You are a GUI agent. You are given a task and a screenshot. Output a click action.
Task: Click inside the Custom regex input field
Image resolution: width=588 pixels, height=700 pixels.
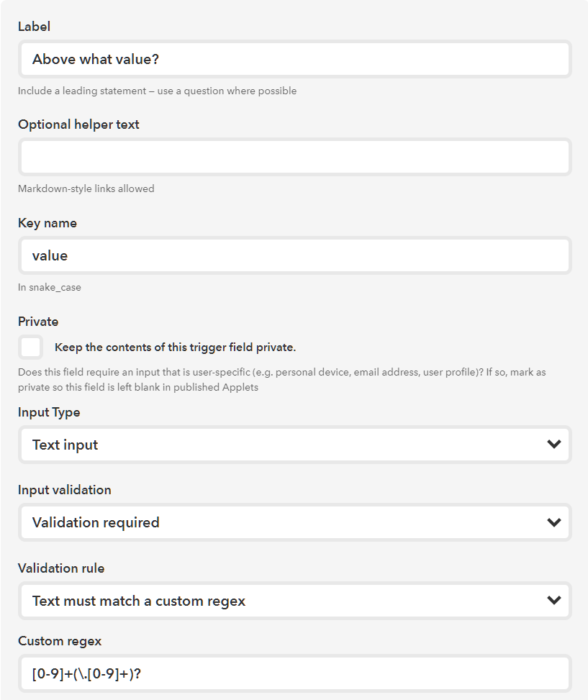click(294, 674)
